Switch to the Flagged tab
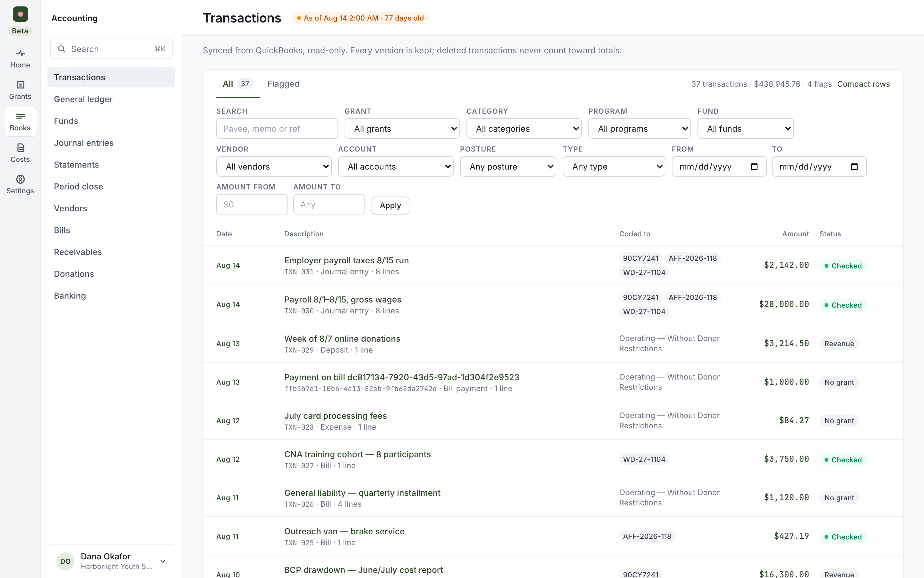The image size is (924, 578). pyautogui.click(x=283, y=84)
